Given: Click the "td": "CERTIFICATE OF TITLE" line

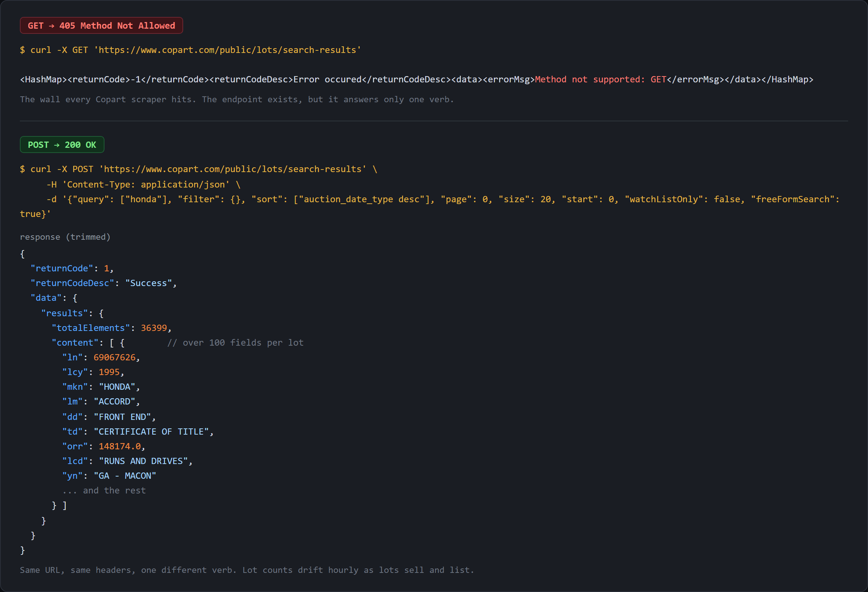Looking at the screenshot, I should pyautogui.click(x=138, y=431).
